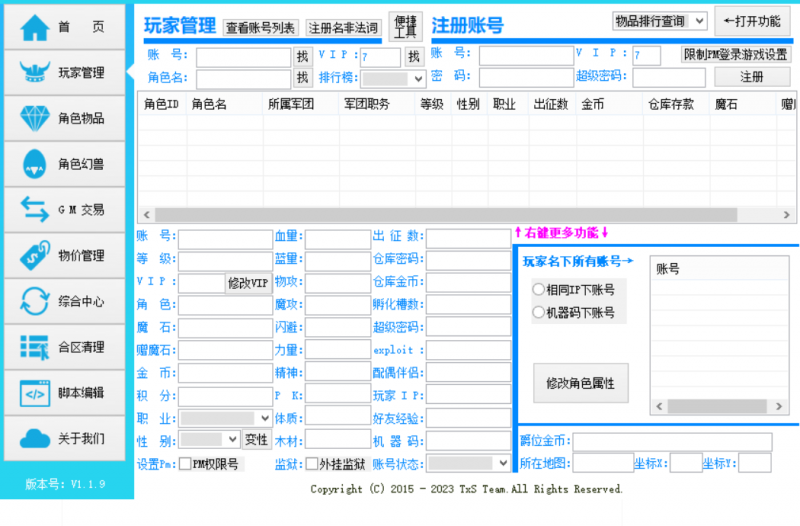Click the 账号 list horizontal scrollbar
Image resolution: width=800 pixels, height=526 pixels.
(x=717, y=406)
